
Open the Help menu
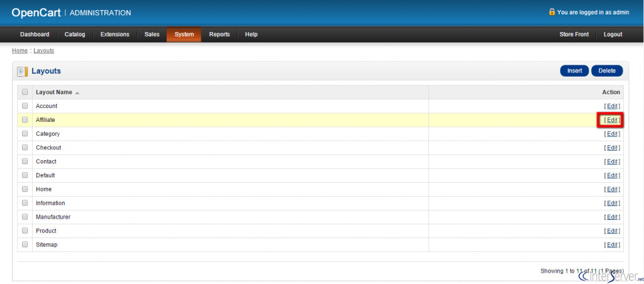[x=252, y=35]
